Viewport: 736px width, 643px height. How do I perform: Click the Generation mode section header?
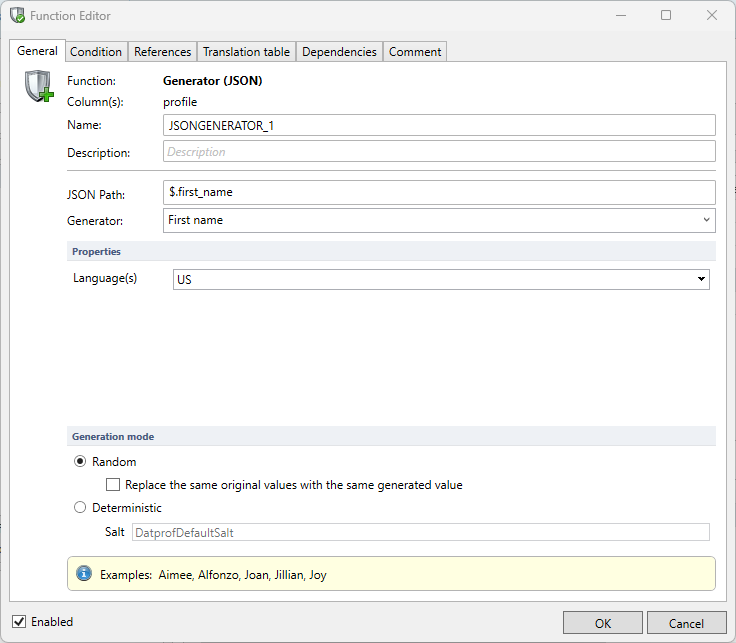coord(391,436)
